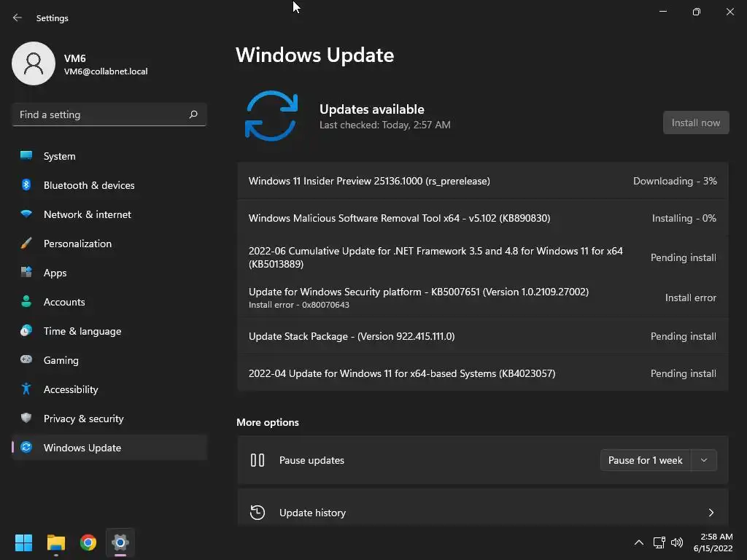Open File Explorer from the taskbar
The width and height of the screenshot is (747, 560).
click(x=55, y=542)
